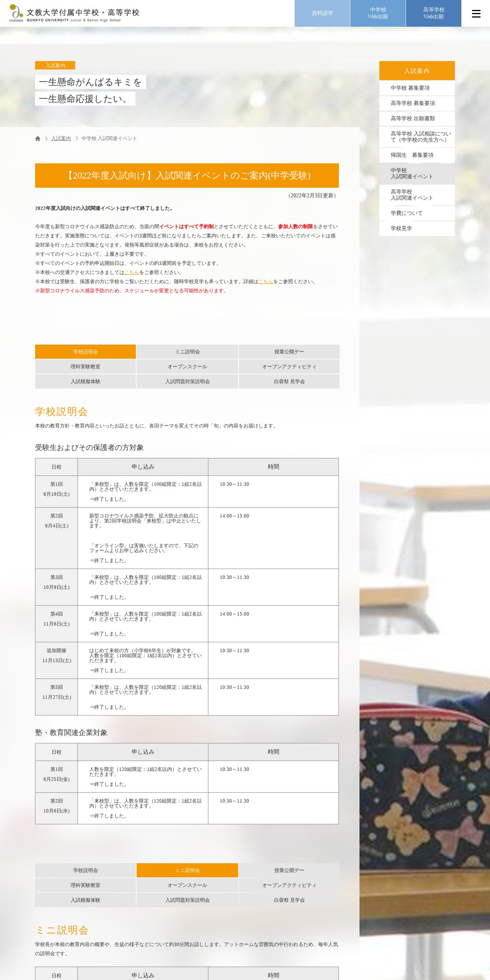The image size is (490, 980).
Task: Click 14:00～15:00 time for 9月4日
Action: pyautogui.click(x=234, y=516)
